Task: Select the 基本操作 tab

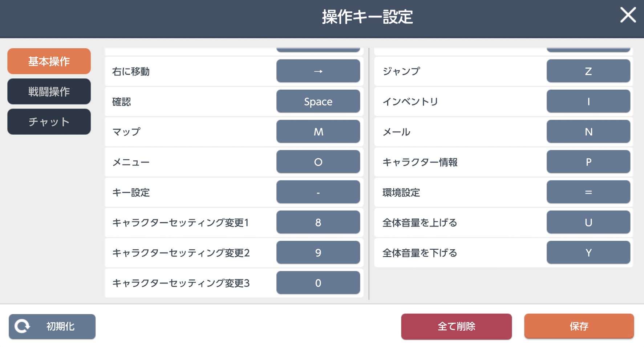Action: 49,61
